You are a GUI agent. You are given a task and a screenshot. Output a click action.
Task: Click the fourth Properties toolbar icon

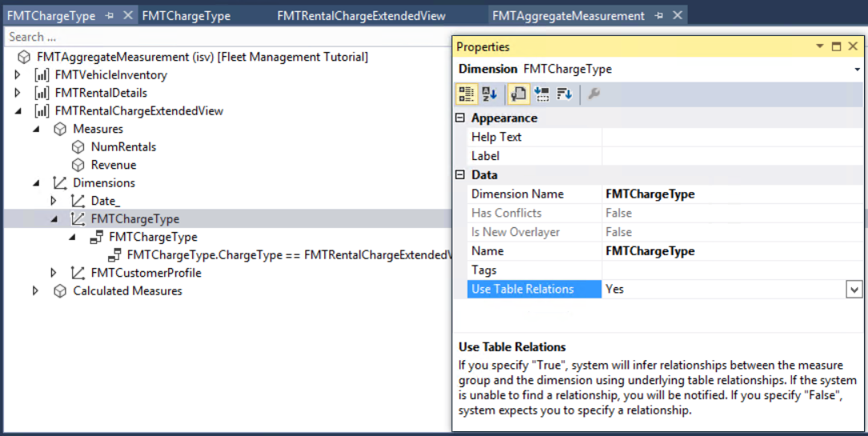pyautogui.click(x=542, y=94)
